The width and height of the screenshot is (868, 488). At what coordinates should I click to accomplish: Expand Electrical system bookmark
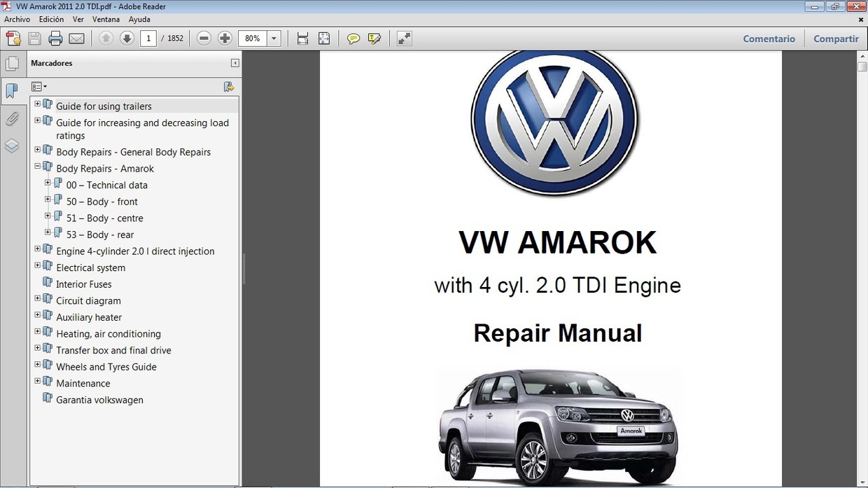[38, 265]
